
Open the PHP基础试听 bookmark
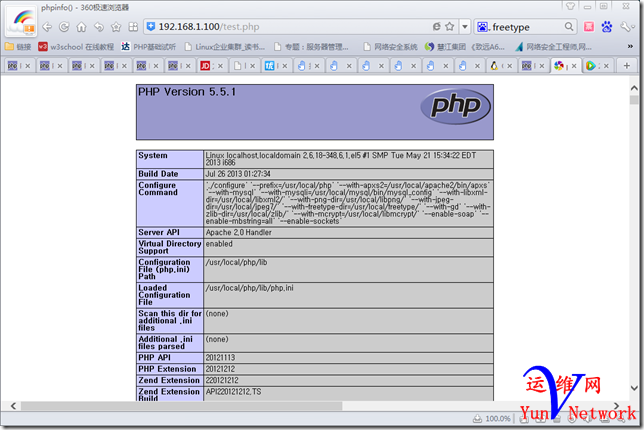click(148, 47)
